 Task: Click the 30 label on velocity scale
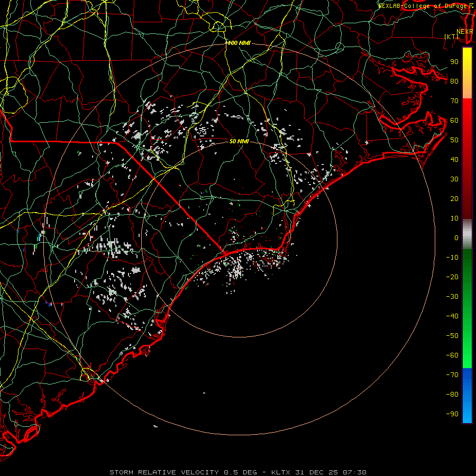tap(454, 179)
